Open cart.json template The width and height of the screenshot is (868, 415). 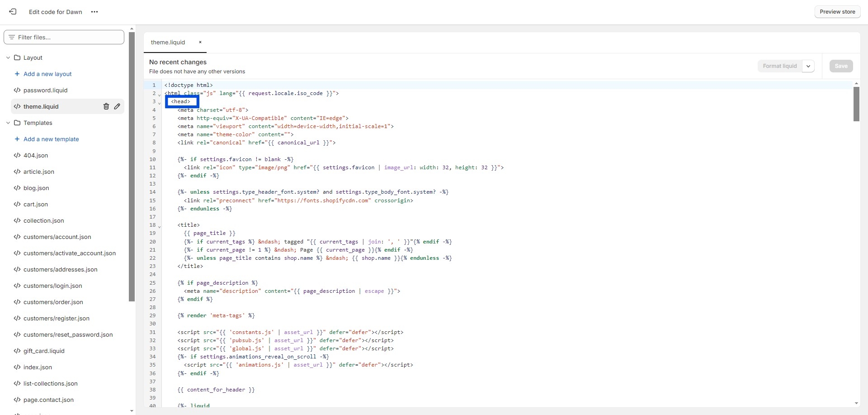(36, 204)
